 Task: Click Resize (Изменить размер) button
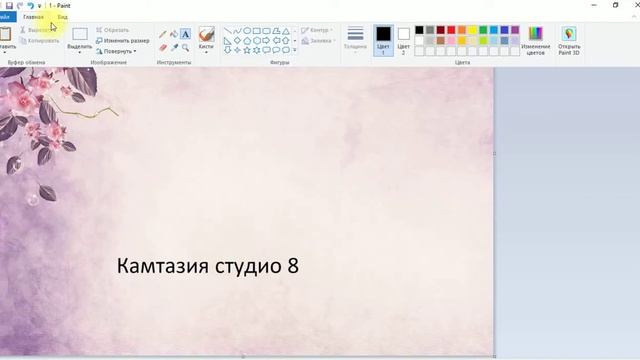point(122,41)
